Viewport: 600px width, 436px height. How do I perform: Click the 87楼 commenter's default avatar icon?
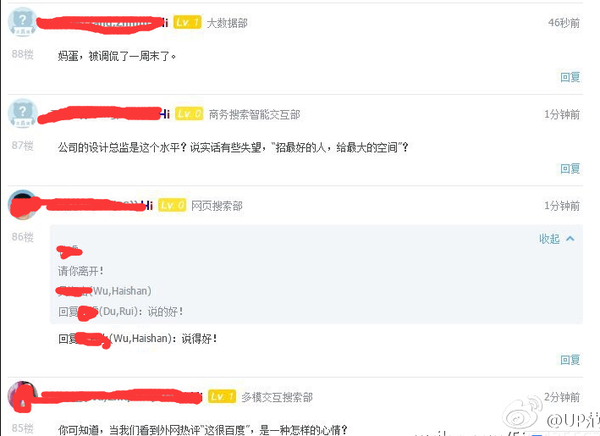tap(22, 113)
